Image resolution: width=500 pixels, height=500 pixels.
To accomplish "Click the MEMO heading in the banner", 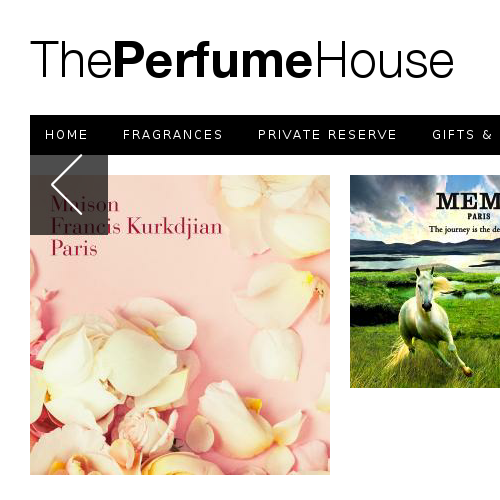I will [x=468, y=201].
